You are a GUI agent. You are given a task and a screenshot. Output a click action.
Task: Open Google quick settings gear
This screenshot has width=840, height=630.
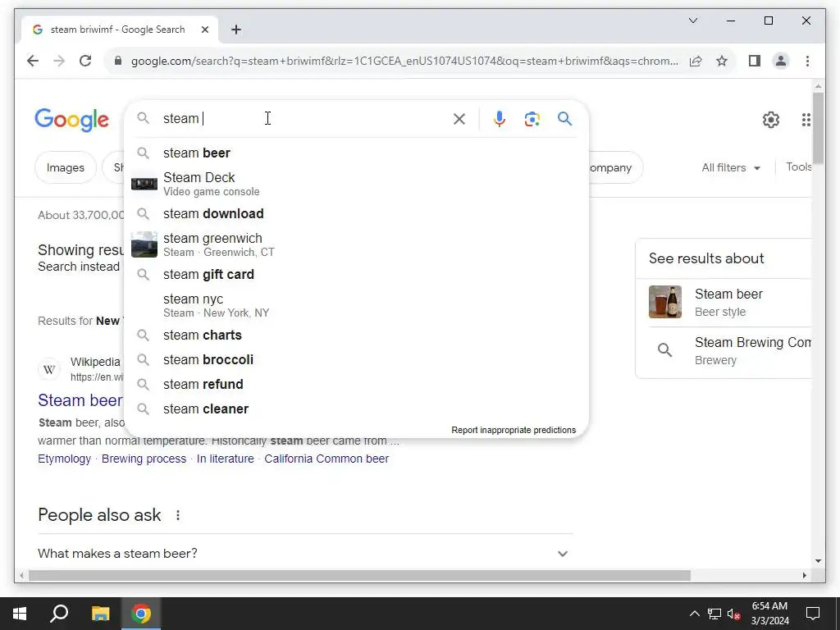pos(771,120)
